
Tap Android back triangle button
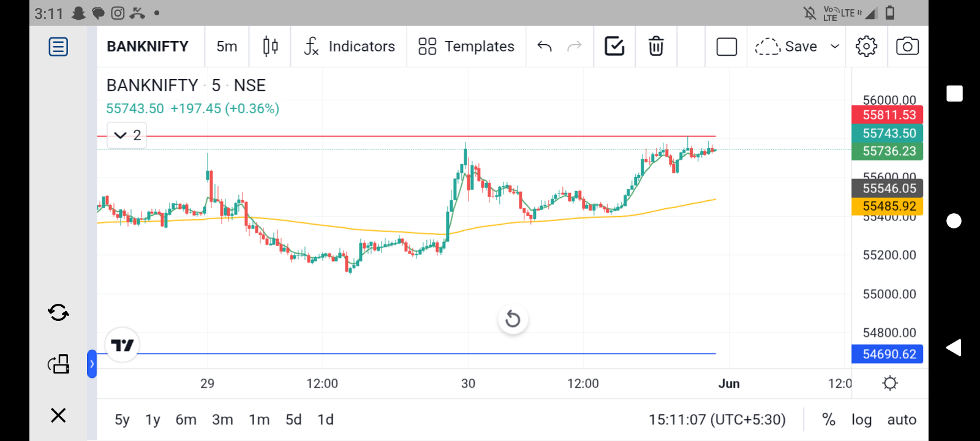click(x=954, y=347)
